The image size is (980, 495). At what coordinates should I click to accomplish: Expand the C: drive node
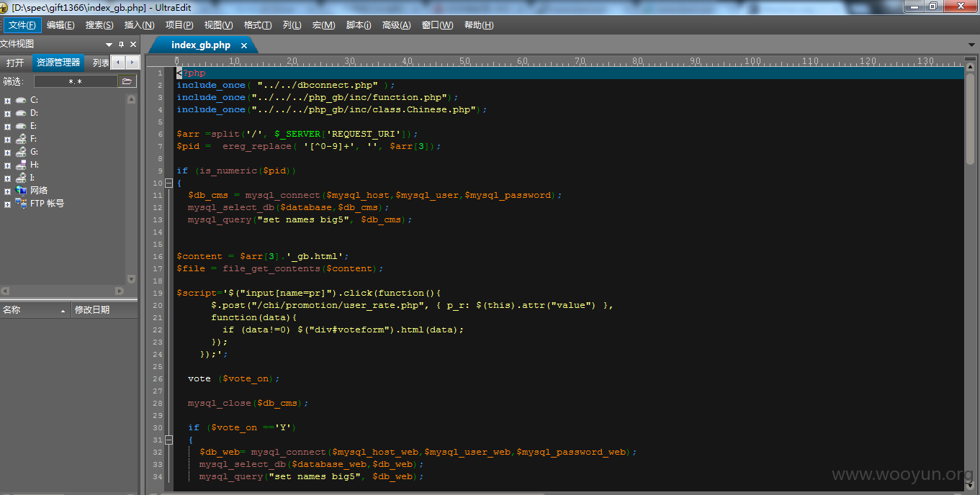coord(7,101)
